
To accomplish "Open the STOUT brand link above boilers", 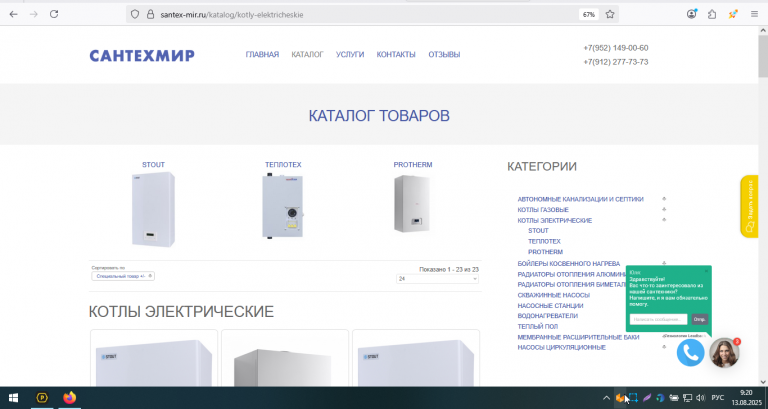I will (x=153, y=165).
